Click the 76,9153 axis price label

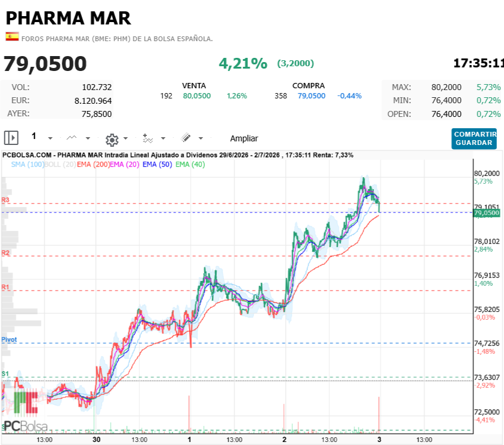(487, 275)
